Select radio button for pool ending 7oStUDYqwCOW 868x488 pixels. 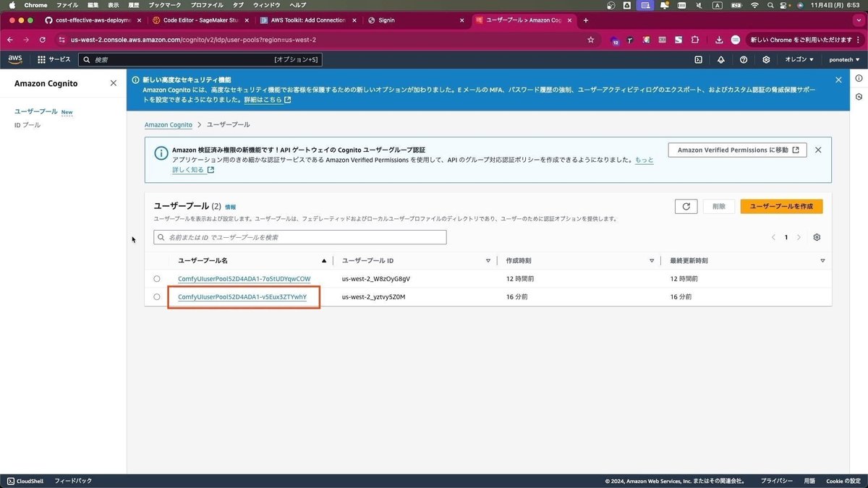pyautogui.click(x=157, y=278)
